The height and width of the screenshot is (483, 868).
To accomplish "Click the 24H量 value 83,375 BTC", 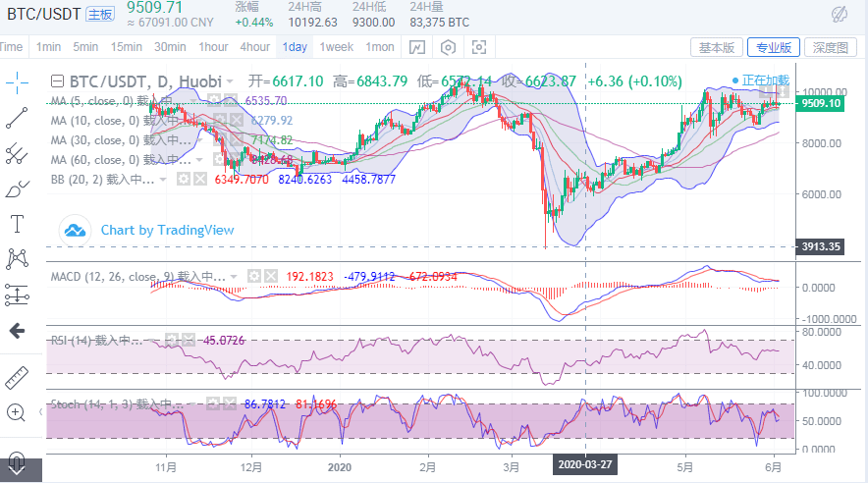I will pos(440,23).
